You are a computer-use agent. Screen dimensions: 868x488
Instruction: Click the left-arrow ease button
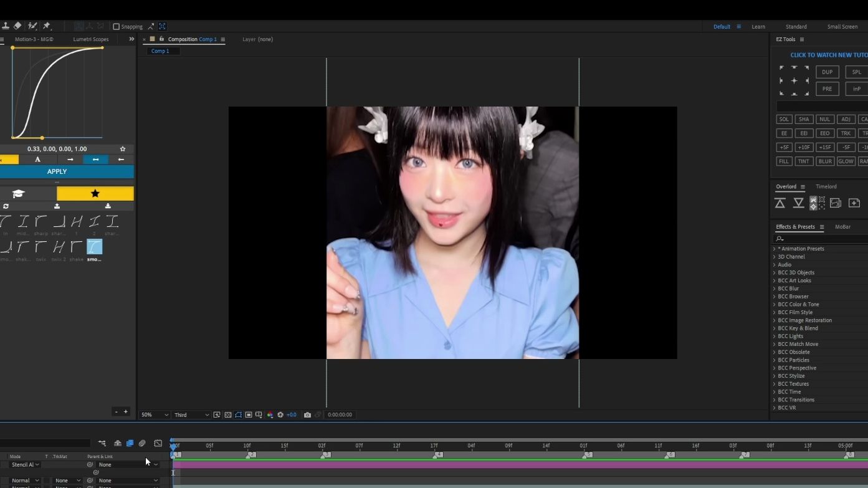[x=122, y=160]
